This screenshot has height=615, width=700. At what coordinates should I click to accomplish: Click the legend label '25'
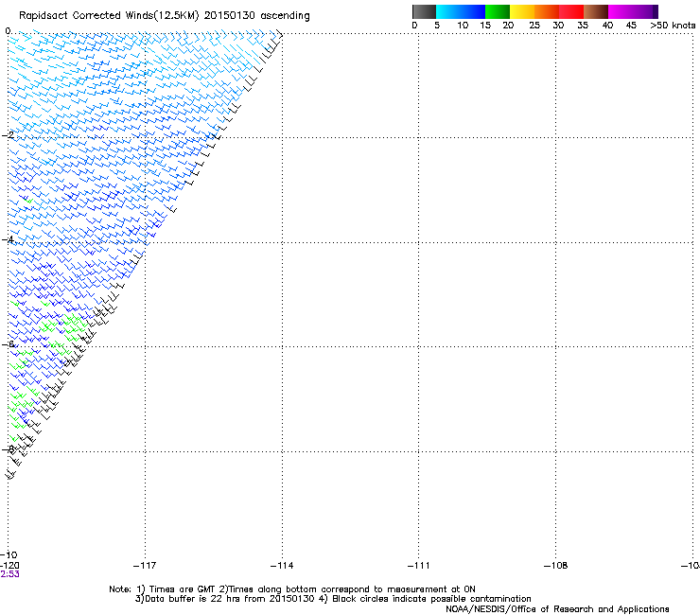tap(534, 26)
